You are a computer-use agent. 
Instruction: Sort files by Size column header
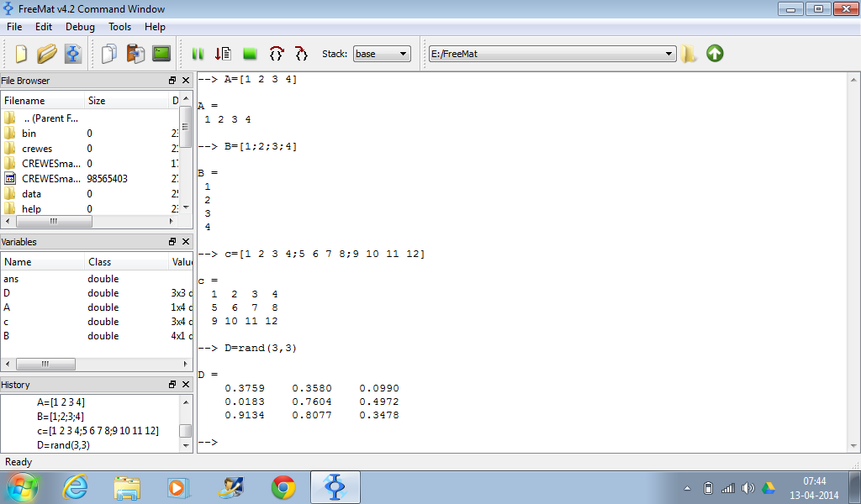coord(126,101)
